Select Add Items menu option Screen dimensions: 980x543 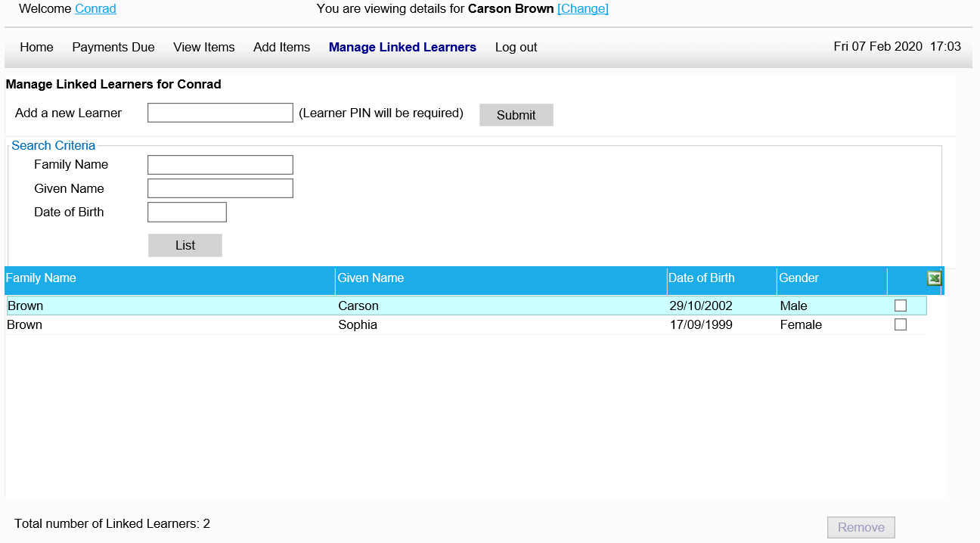click(282, 47)
